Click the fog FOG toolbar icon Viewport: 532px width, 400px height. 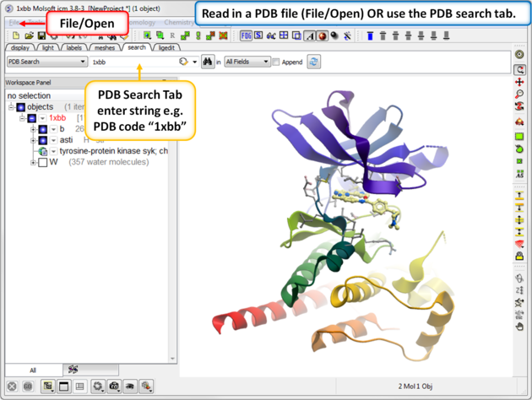click(246, 35)
